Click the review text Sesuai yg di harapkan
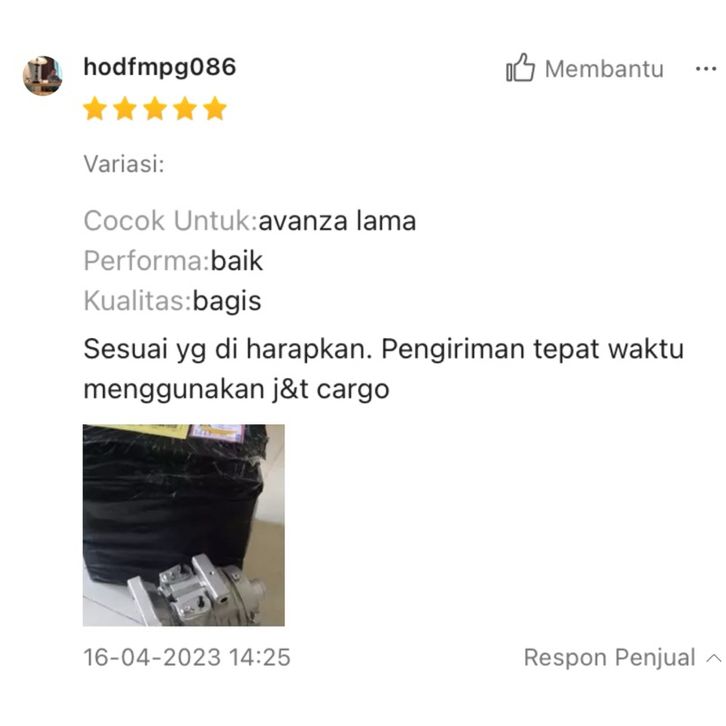This screenshot has height=726, width=726. 228,349
